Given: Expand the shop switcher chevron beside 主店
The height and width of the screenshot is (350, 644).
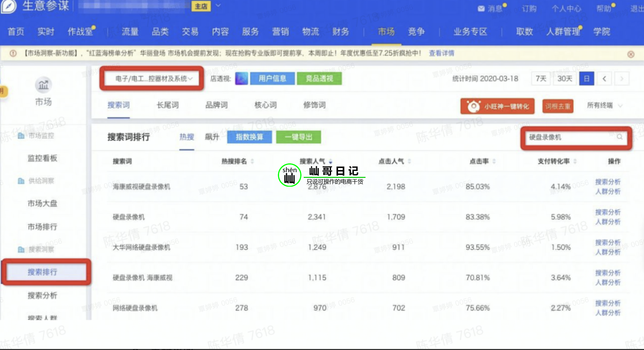Looking at the screenshot, I should (x=218, y=6).
